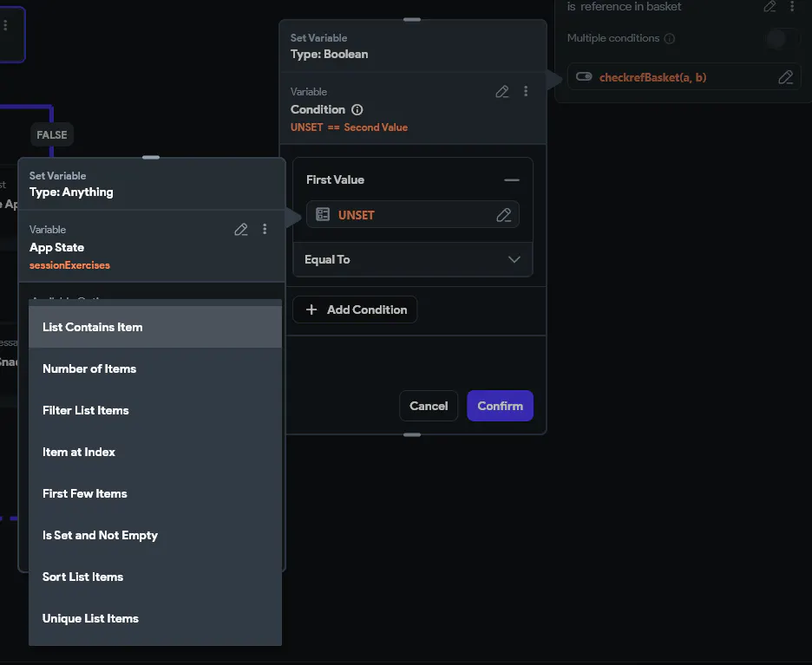Viewport: 812px width, 665px height.
Task: Open three-dot menu of 'is reference in basket'
Action: pyautogui.click(x=792, y=6)
